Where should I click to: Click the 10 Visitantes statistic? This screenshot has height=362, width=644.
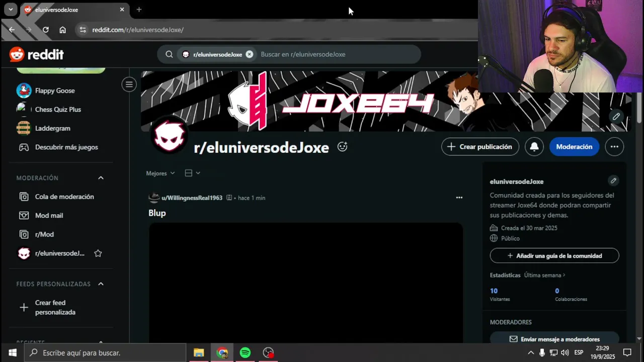point(500,295)
